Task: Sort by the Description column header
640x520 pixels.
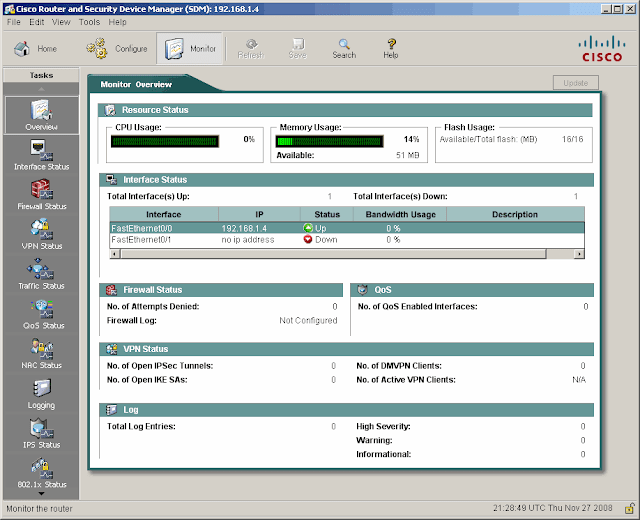Action: (515, 214)
